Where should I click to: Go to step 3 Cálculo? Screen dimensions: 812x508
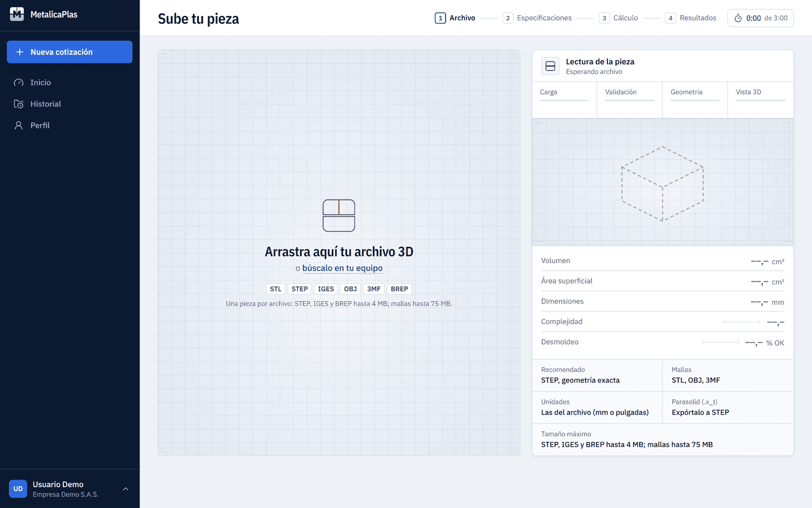(619, 18)
